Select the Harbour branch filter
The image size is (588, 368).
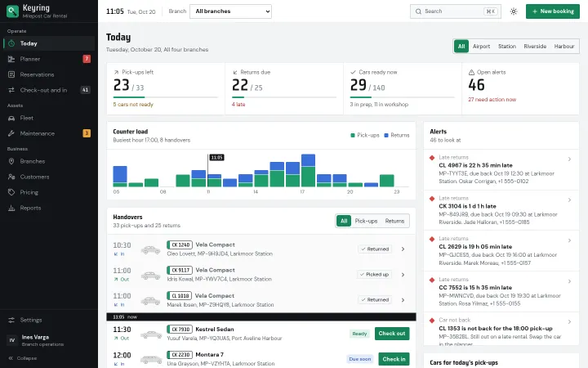tap(564, 46)
